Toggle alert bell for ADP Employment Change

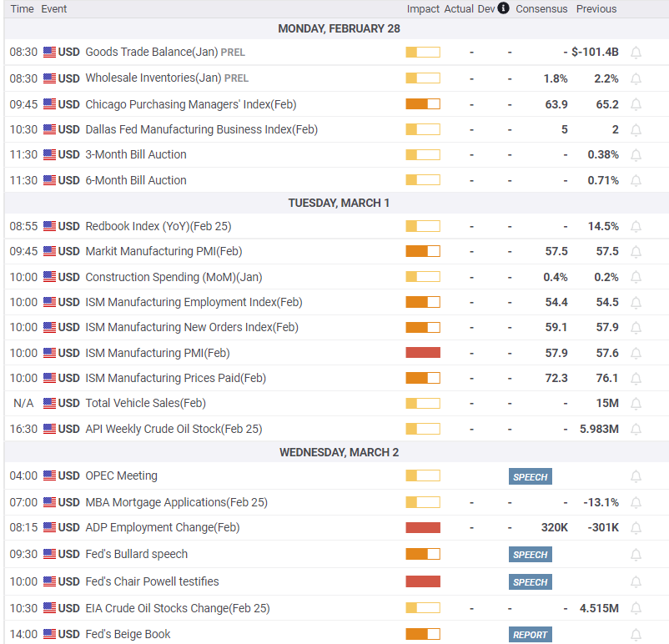(x=636, y=528)
